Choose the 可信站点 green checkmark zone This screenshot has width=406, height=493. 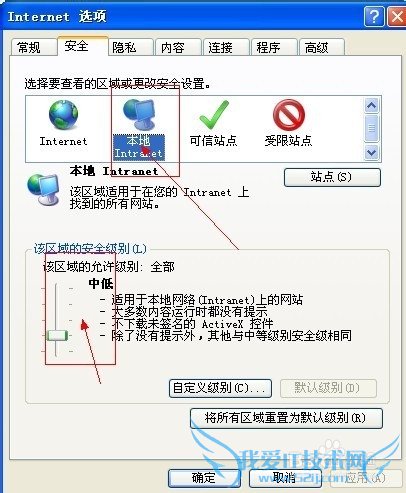coord(214,115)
